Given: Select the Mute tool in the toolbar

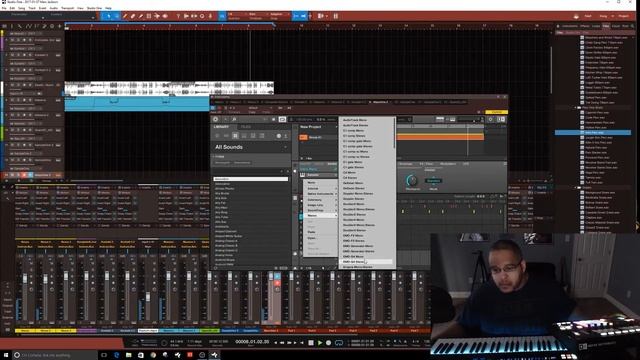Looking at the screenshot, I should pos(149,16).
